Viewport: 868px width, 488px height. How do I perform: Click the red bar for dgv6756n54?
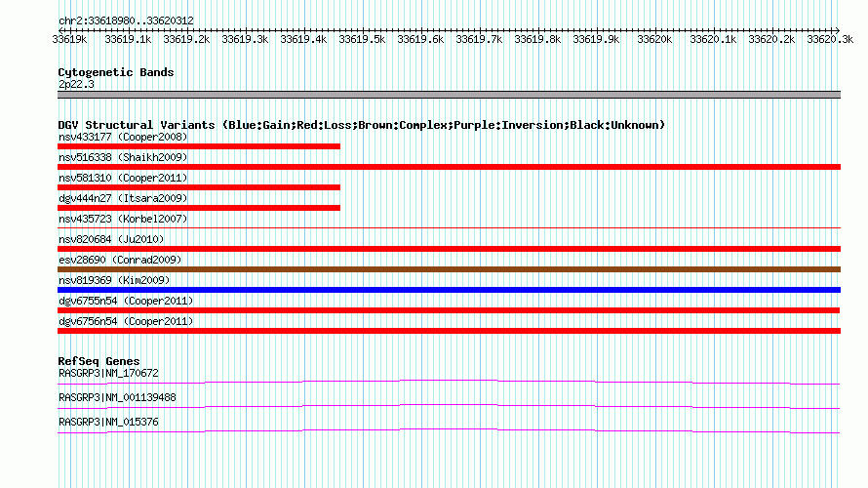449,331
